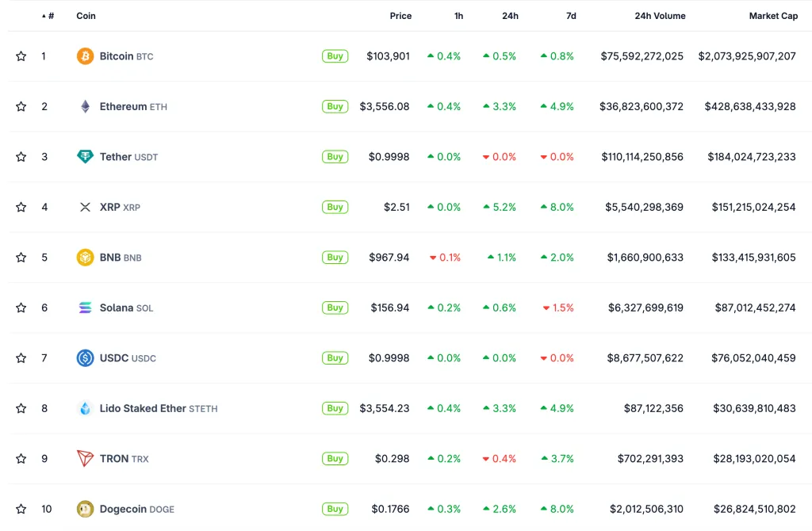Click the Solana logo icon
This screenshot has width=812, height=531.
point(85,308)
